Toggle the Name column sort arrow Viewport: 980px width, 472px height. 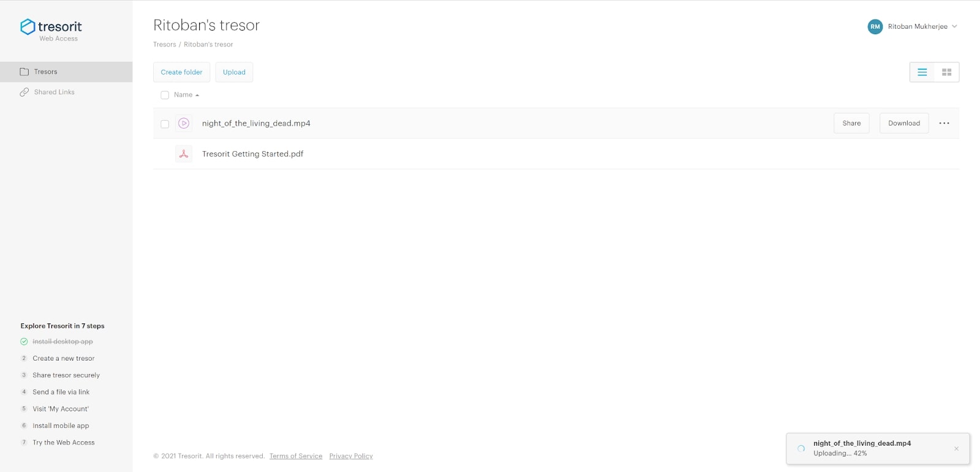[197, 95]
